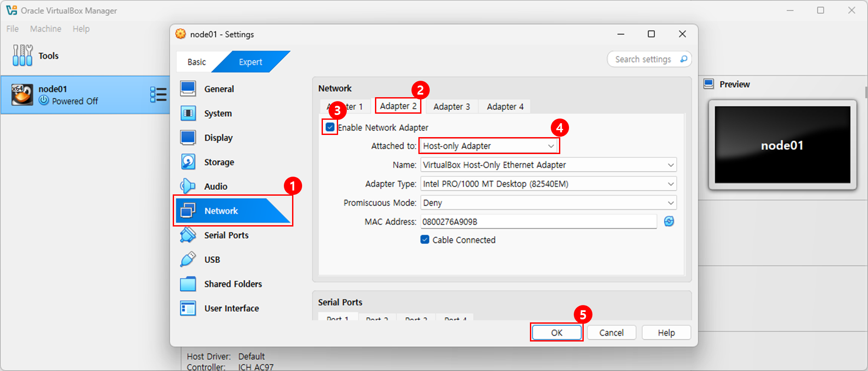Click the VirtualBox Manager logo icon
The image size is (868, 371).
click(11, 10)
